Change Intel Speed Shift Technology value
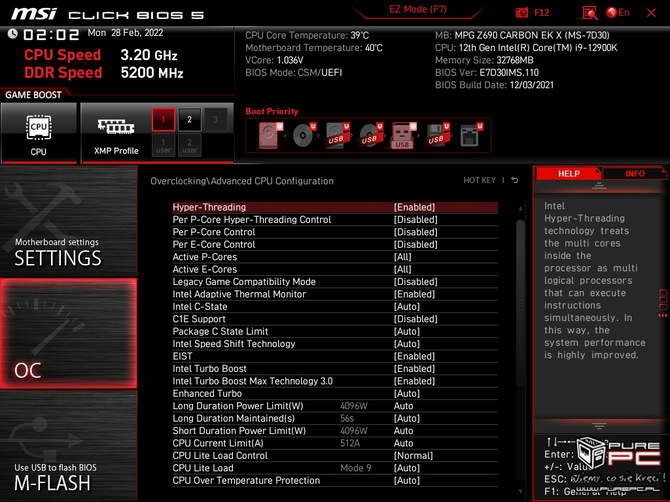Image resolution: width=670 pixels, height=502 pixels. coord(406,343)
